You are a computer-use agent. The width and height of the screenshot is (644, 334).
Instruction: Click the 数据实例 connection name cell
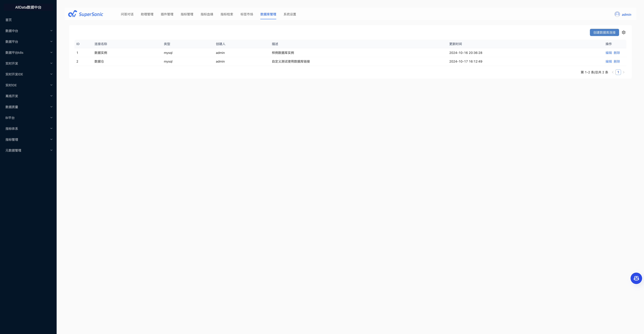tap(101, 53)
